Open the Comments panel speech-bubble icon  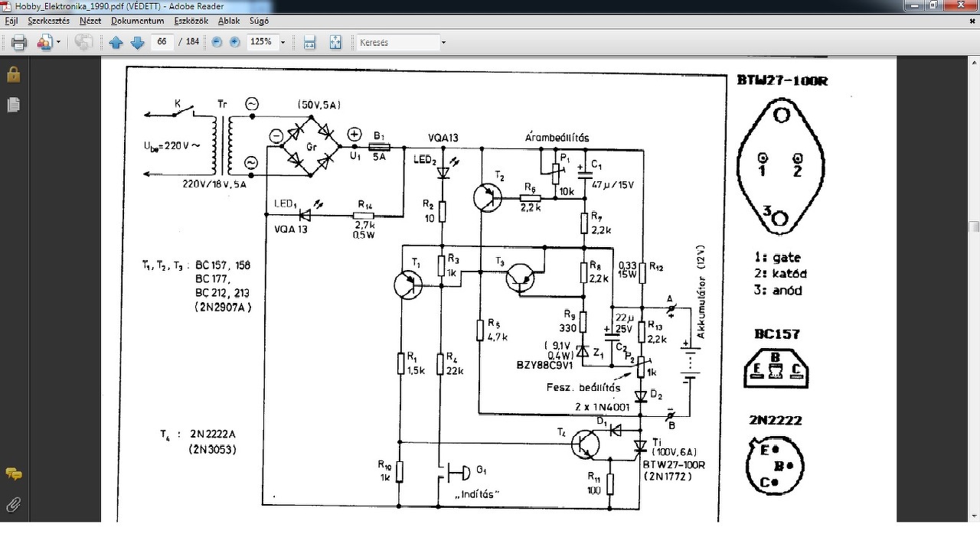point(13,474)
